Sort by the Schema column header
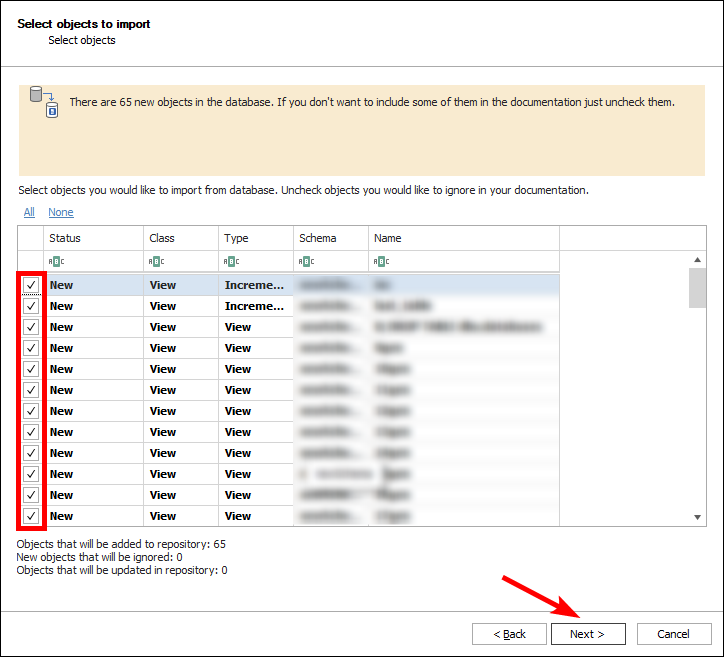This screenshot has height=657, width=724. point(330,238)
